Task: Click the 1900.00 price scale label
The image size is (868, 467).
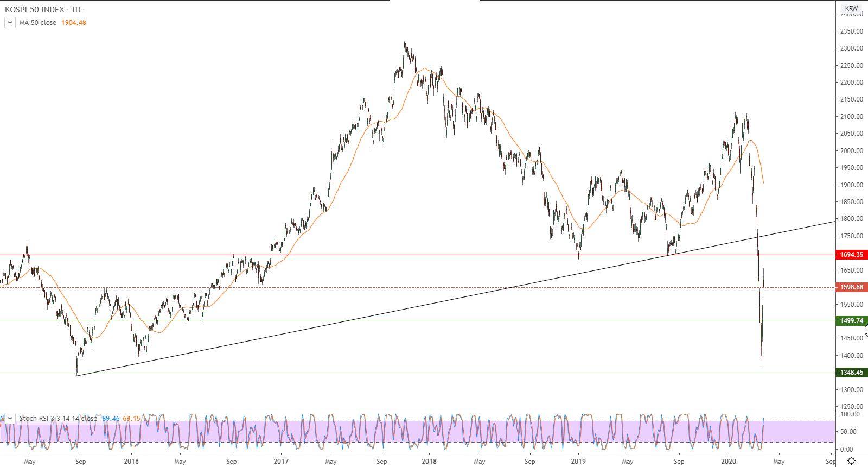Action: coord(852,185)
